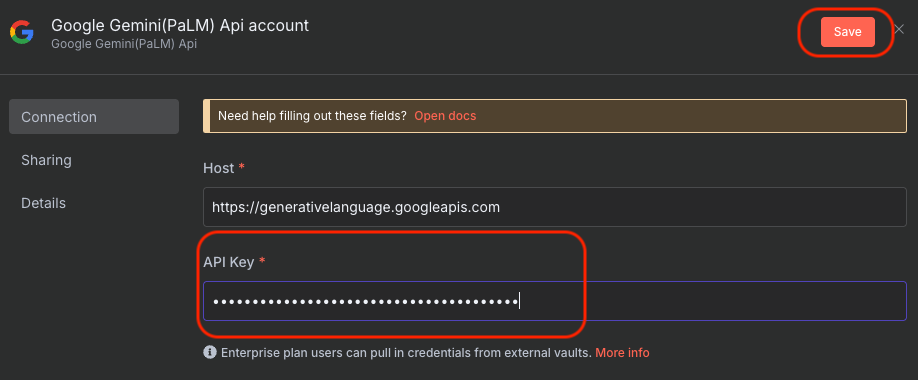
Task: Click the Enterprise plan users note text
Action: pos(406,352)
